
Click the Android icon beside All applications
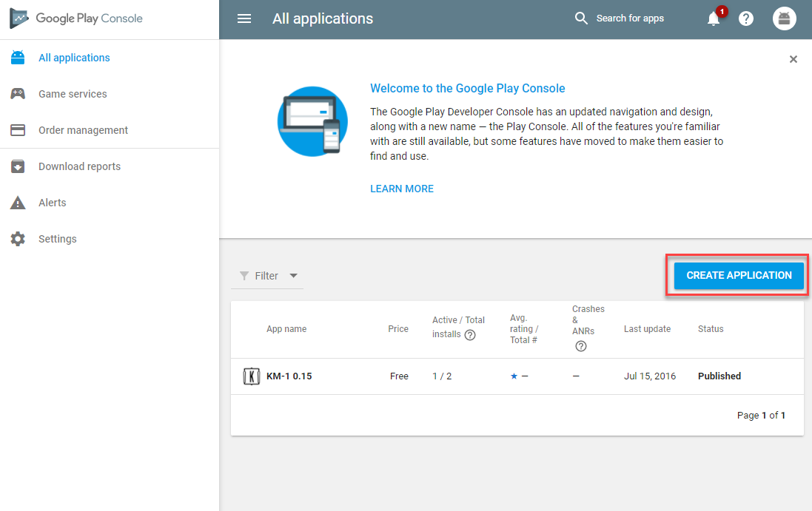[x=18, y=58]
